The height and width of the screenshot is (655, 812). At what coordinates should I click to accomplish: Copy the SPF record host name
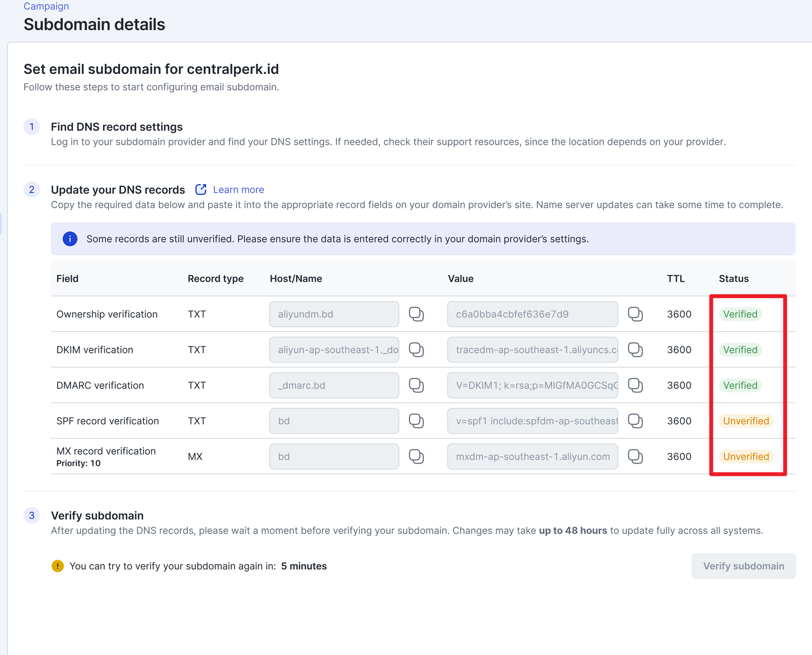416,421
